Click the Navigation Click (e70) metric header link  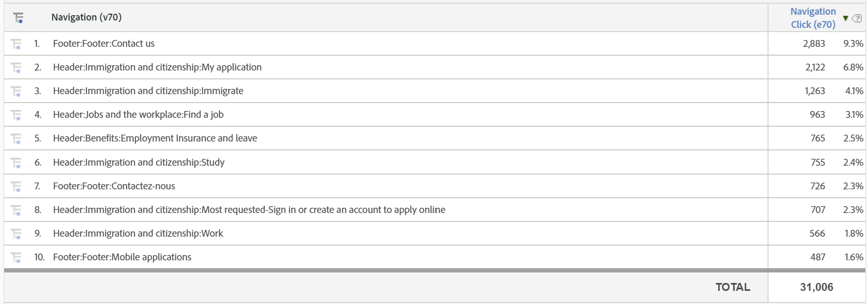[x=813, y=17]
